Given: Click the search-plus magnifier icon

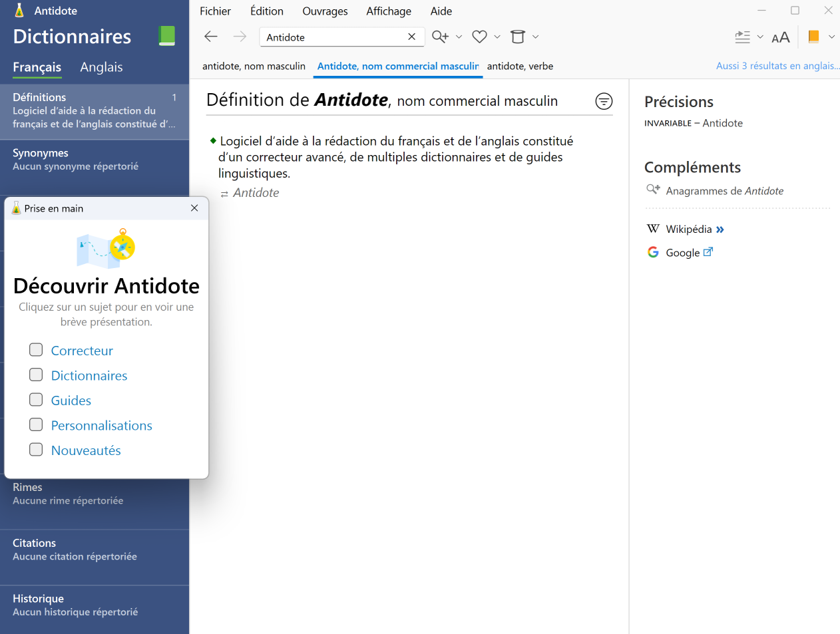Looking at the screenshot, I should 440,37.
